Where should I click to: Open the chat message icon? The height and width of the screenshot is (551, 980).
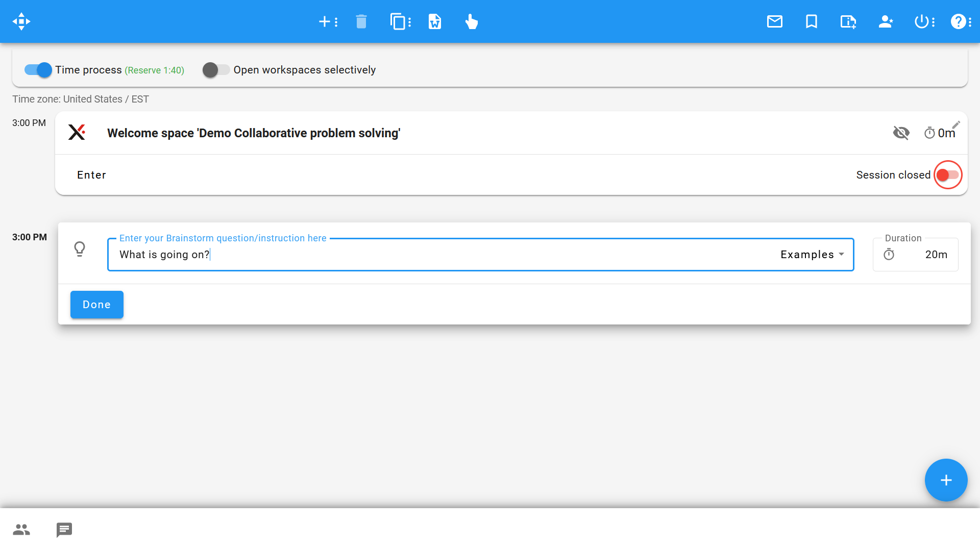click(64, 530)
